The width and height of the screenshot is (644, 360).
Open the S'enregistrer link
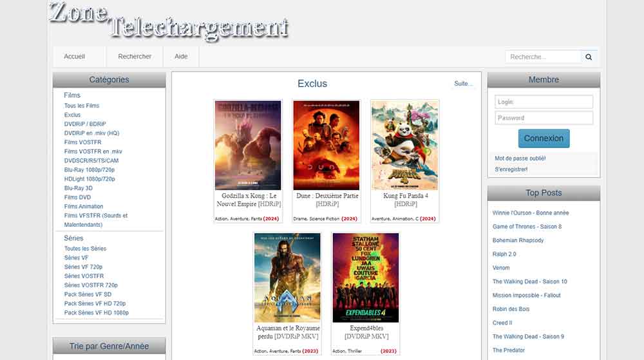[x=511, y=169]
